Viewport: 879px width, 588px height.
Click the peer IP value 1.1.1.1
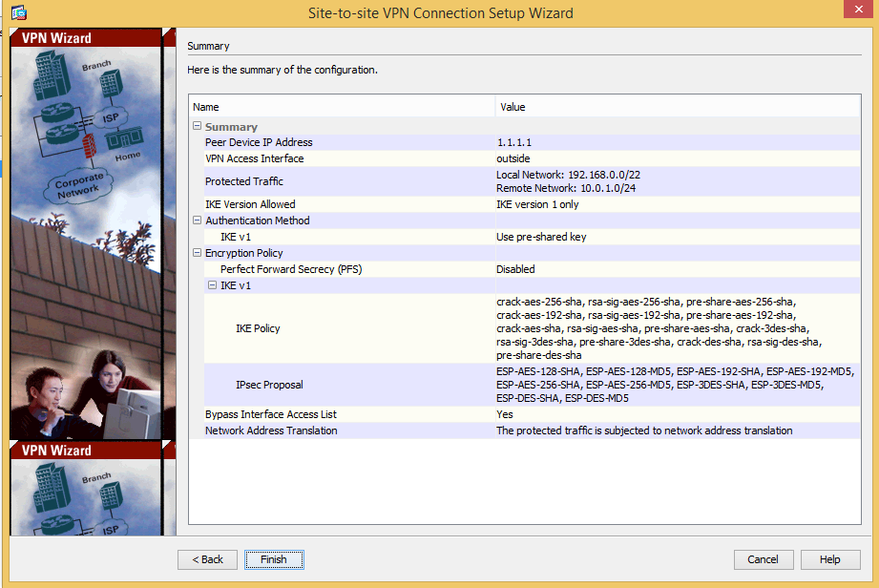click(x=514, y=142)
